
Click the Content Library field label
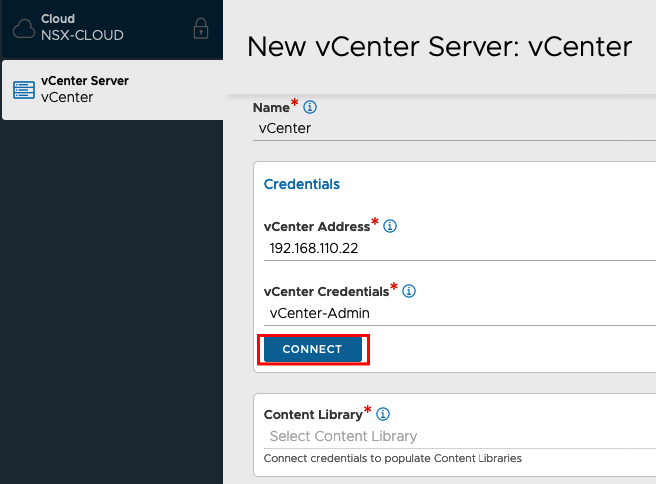click(x=313, y=415)
